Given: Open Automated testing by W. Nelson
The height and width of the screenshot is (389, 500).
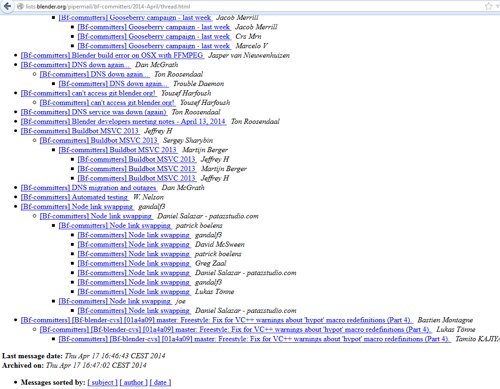Looking at the screenshot, I should pyautogui.click(x=74, y=197).
